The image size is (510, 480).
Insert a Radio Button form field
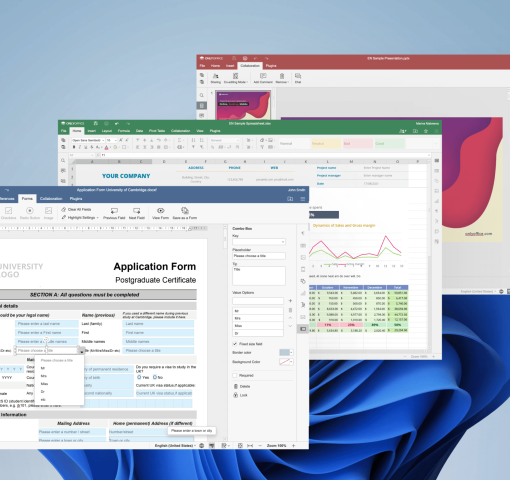[x=30, y=211]
